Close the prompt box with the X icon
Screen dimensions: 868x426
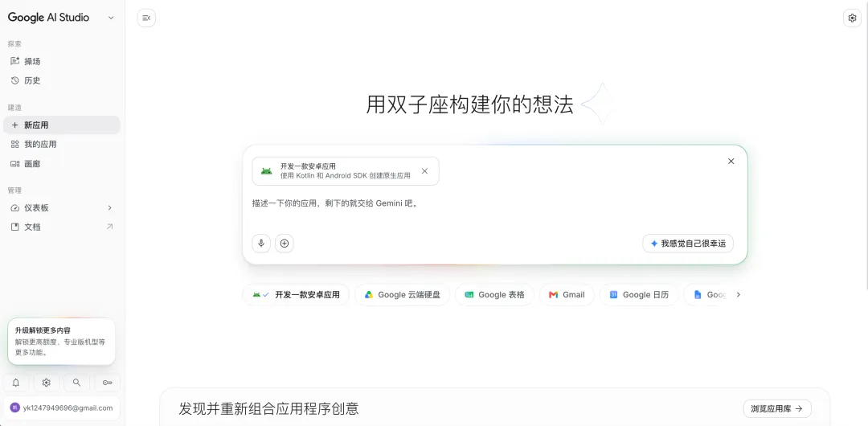click(x=731, y=162)
